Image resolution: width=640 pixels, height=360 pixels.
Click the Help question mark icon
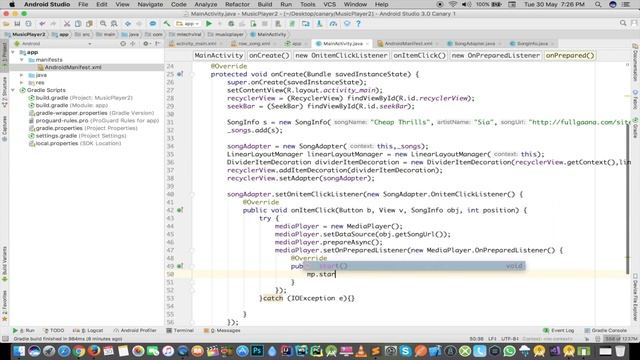point(358,24)
